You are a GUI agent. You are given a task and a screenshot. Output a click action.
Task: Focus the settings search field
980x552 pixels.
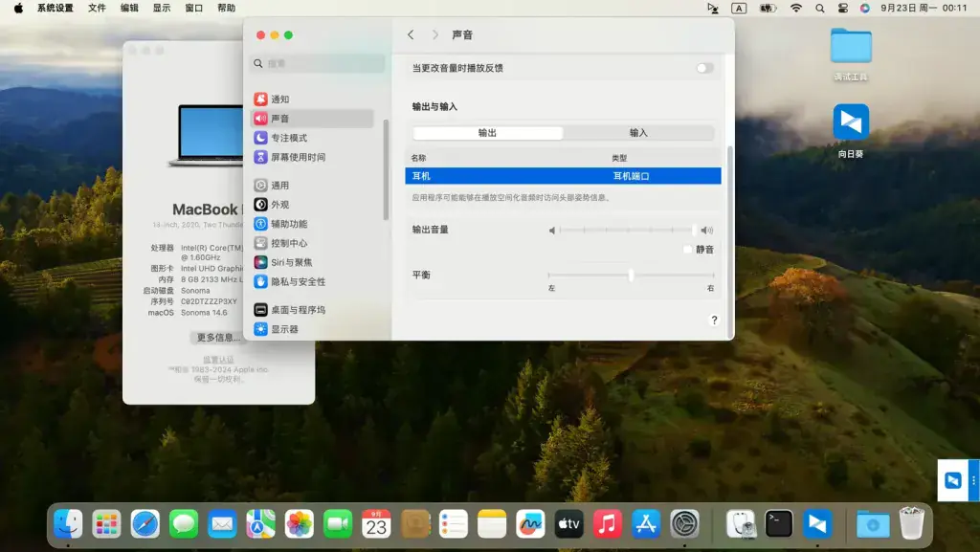[x=319, y=63]
